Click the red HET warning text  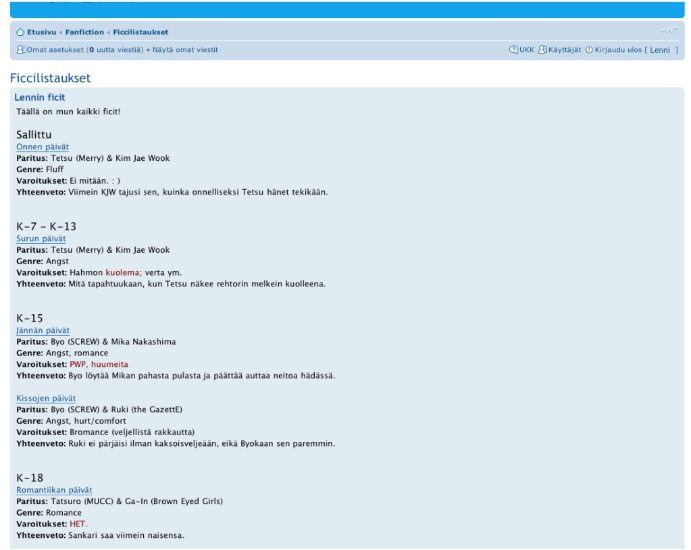[x=78, y=524]
